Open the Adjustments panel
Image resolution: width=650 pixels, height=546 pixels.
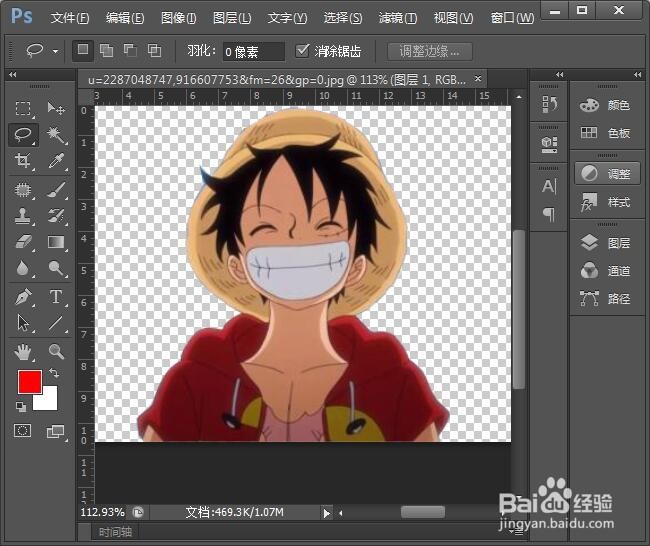[x=607, y=174]
